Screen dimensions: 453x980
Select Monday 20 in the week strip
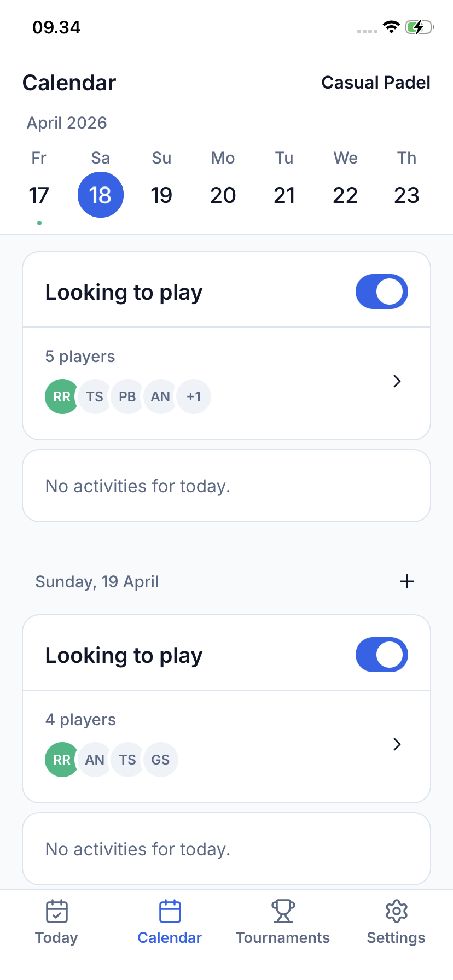(223, 195)
